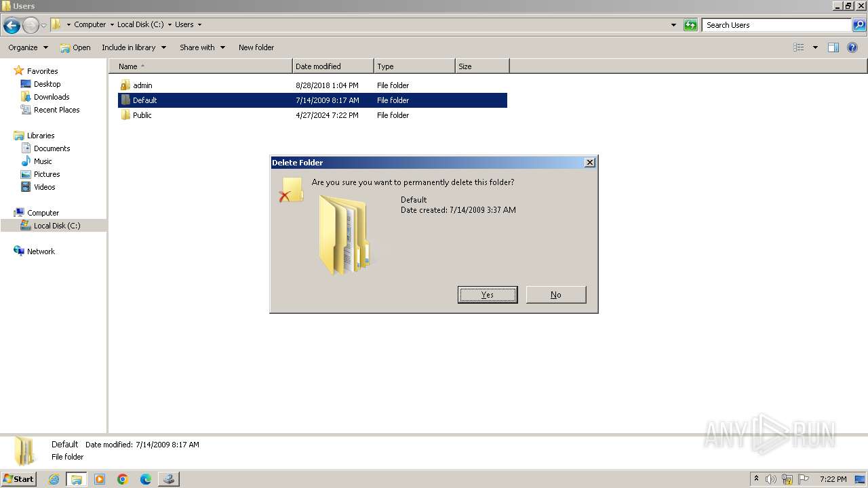Open the Videos library
The width and height of the screenshot is (868, 488).
pyautogui.click(x=44, y=187)
